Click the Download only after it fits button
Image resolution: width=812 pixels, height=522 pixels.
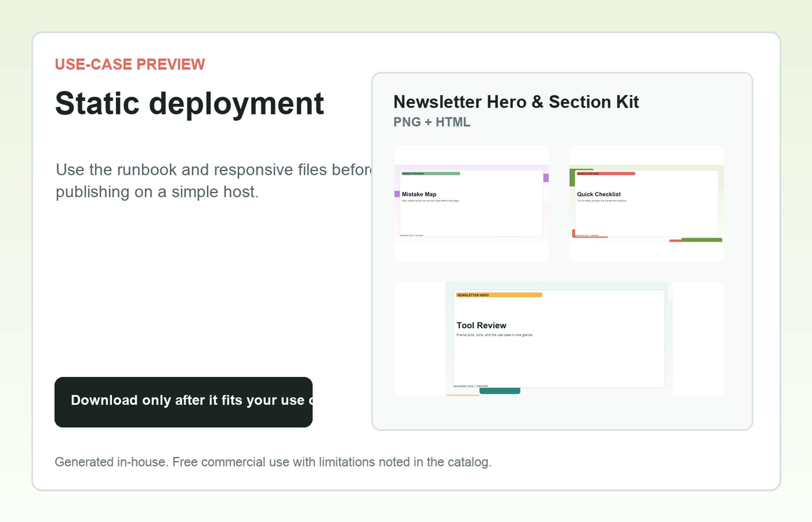[x=183, y=402]
